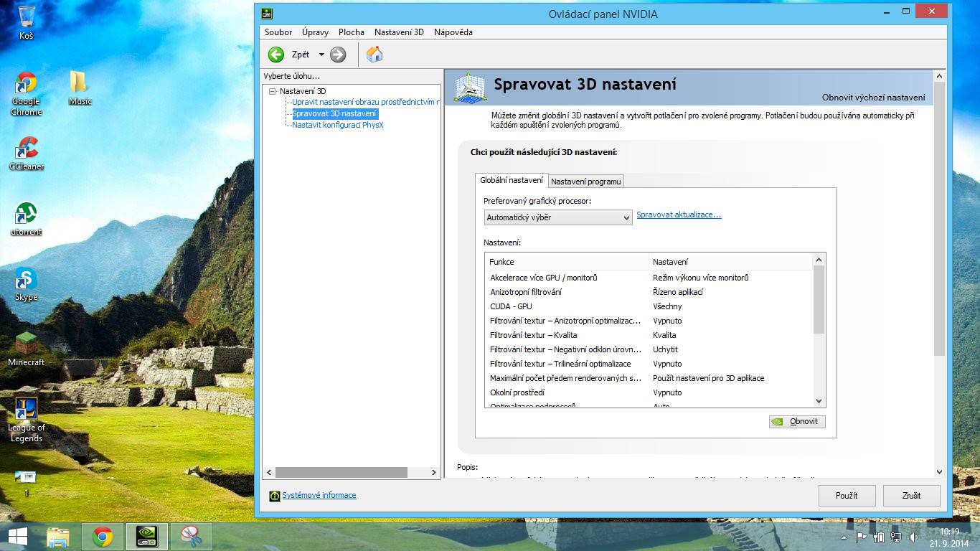Click the Řízeno aplikací value
The width and height of the screenshot is (980, 551).
pyautogui.click(x=678, y=292)
